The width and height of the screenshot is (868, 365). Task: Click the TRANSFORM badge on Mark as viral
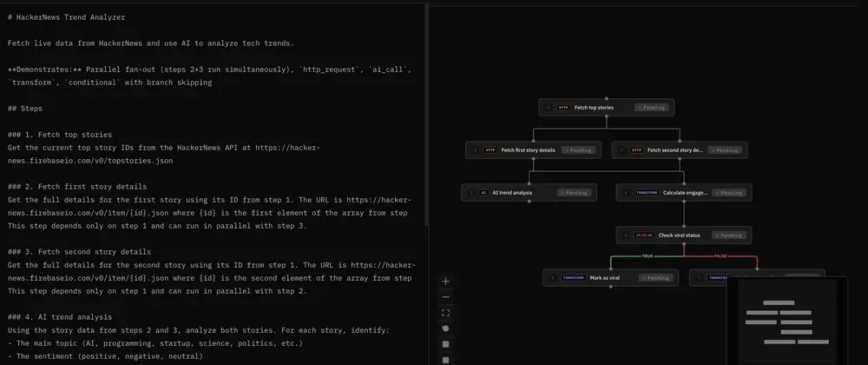pos(573,278)
